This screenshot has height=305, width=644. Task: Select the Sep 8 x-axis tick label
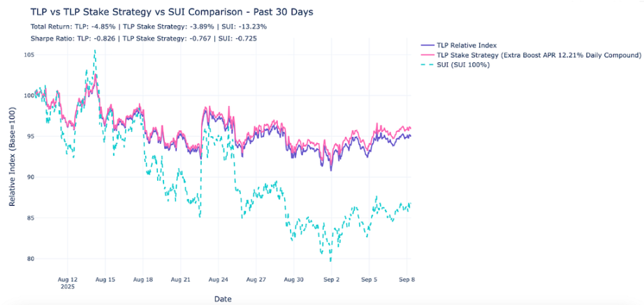[407, 279]
